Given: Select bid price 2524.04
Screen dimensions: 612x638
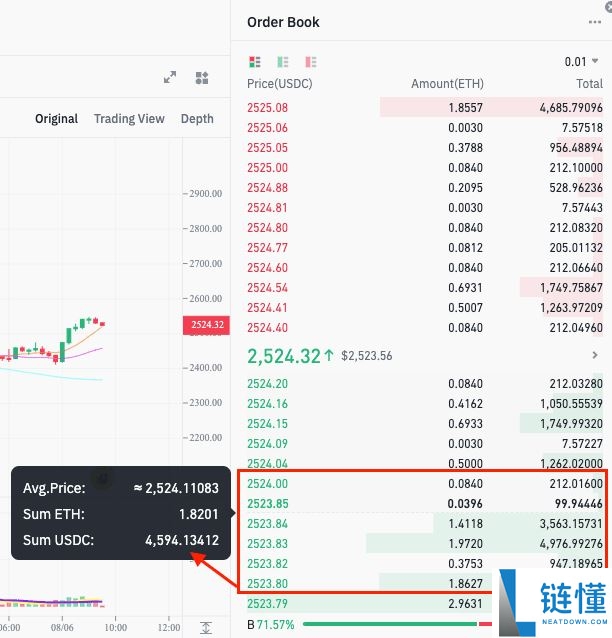Looking at the screenshot, I should [x=267, y=463].
